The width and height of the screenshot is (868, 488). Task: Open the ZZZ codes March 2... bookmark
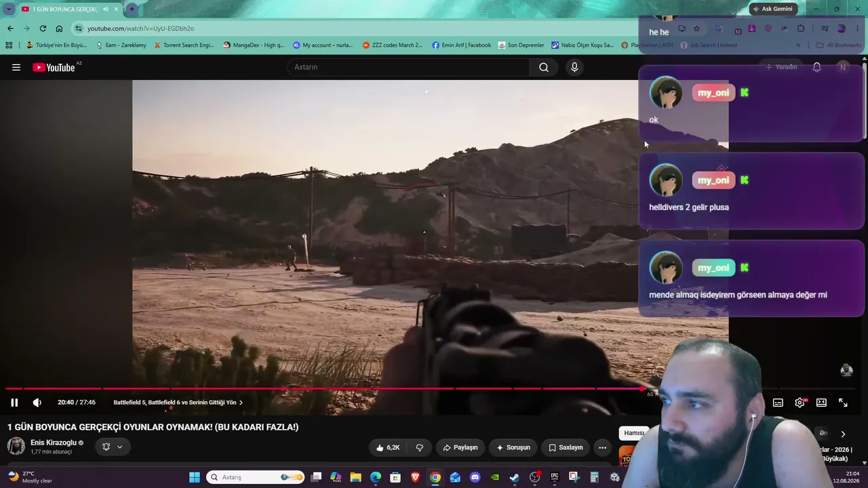[393, 45]
